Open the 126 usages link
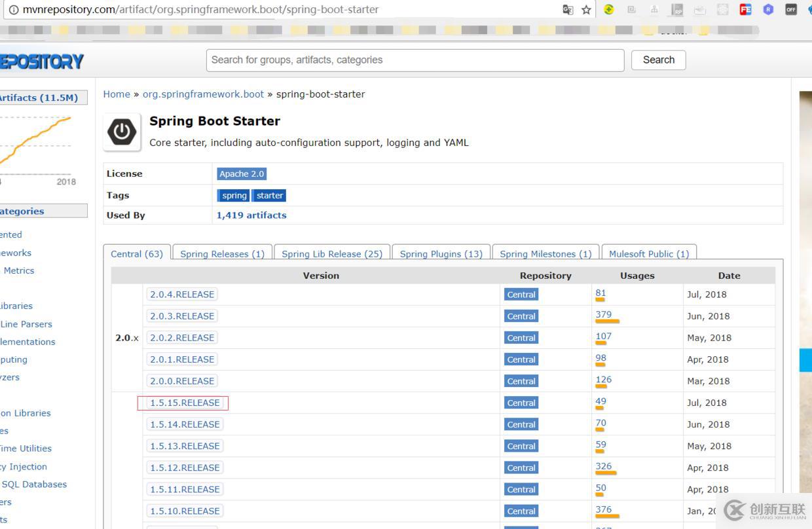 (x=603, y=379)
